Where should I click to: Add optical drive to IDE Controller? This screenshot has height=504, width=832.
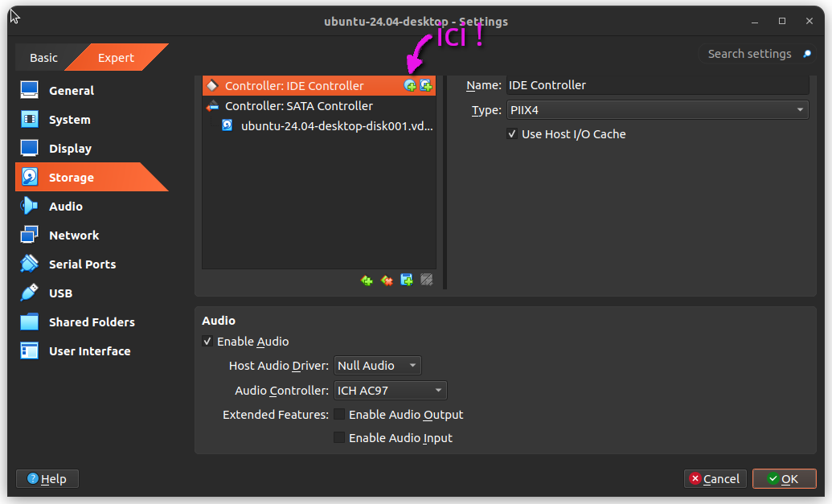pos(410,86)
